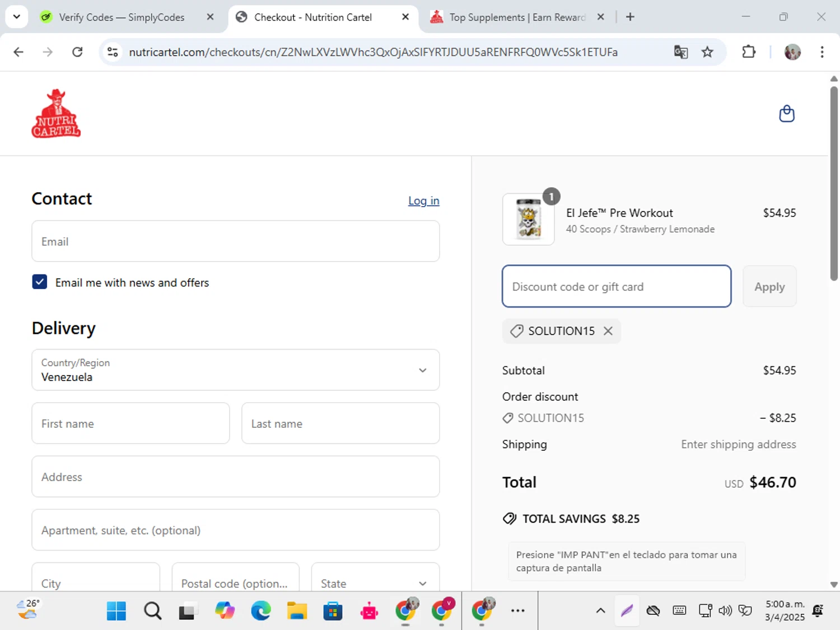Go back to the previous page
Screen dimensions: 840x630
click(18, 52)
